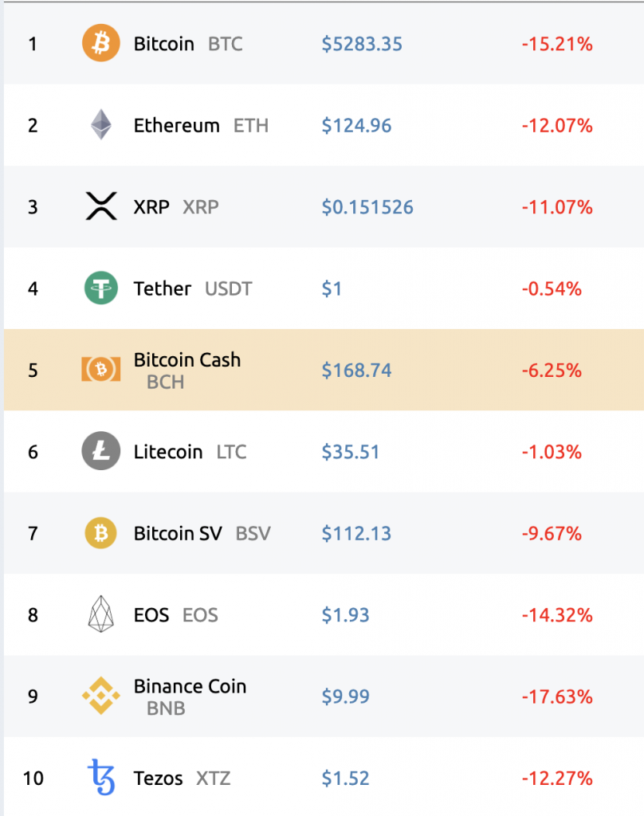Click the Ethereum diamond logo icon

(x=101, y=125)
